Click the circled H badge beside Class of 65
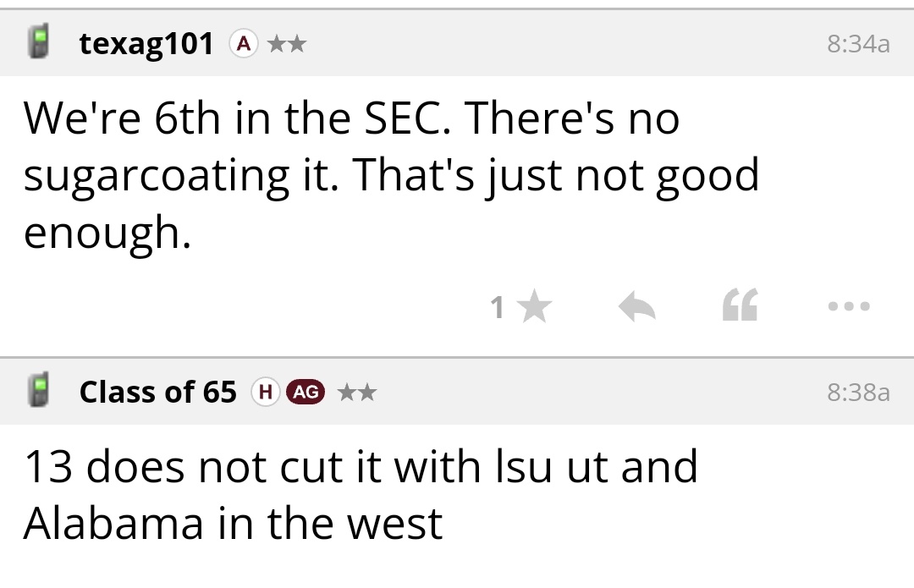Viewport: 914px width, 588px height. (266, 392)
